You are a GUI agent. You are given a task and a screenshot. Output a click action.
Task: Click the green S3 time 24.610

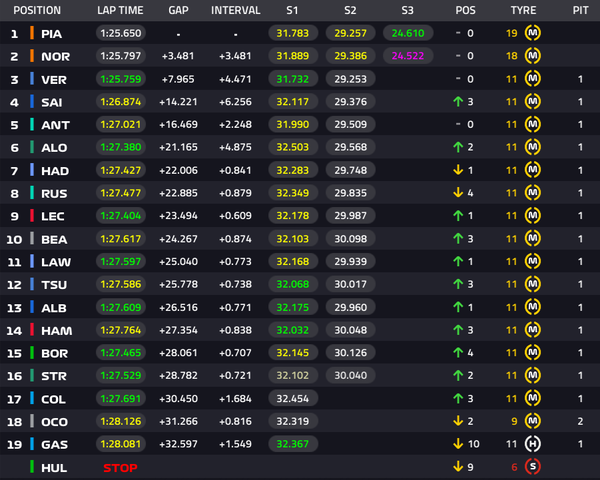pos(408,33)
